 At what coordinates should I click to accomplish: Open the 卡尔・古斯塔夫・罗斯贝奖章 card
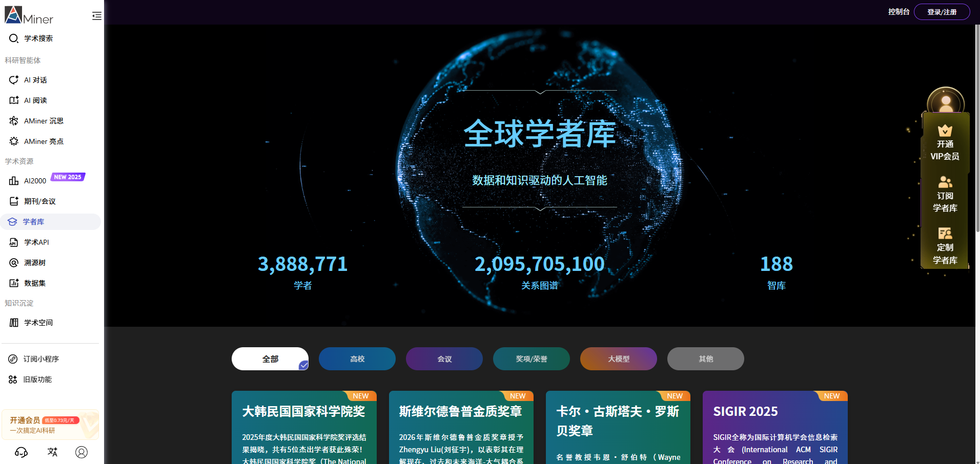coord(618,428)
